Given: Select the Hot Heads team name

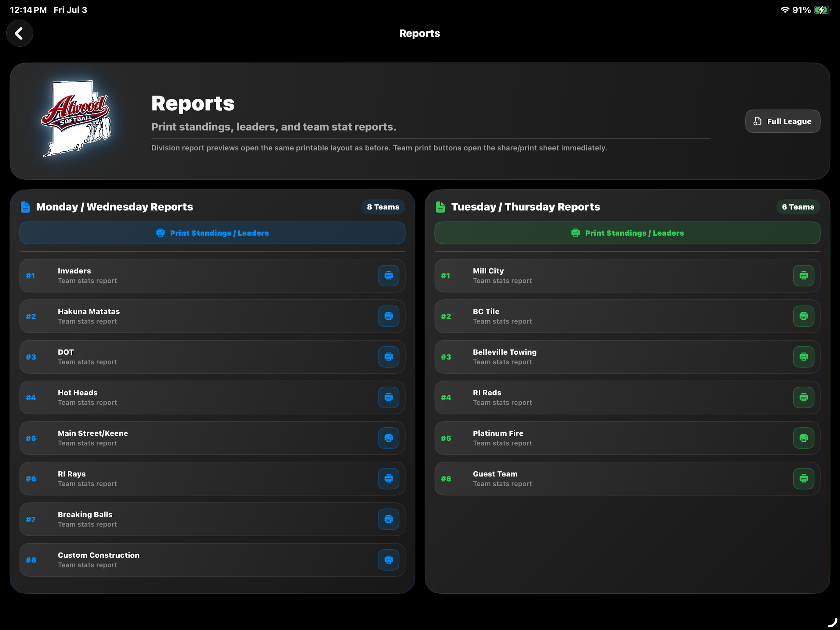Looking at the screenshot, I should pos(78,393).
